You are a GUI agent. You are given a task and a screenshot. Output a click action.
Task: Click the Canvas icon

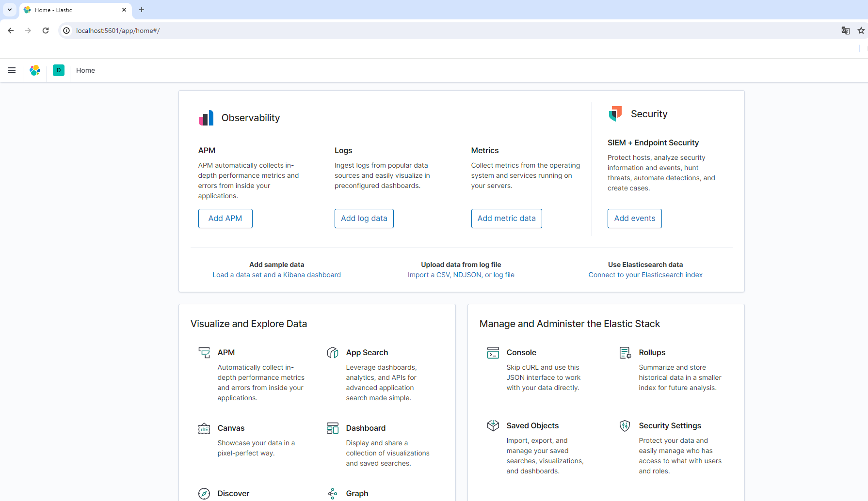[x=204, y=428]
